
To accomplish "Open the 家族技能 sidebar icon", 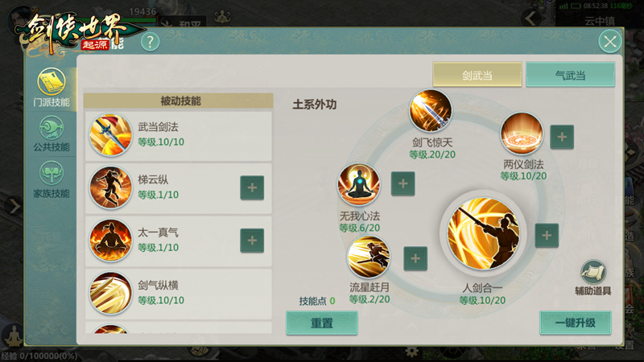I will point(52,174).
